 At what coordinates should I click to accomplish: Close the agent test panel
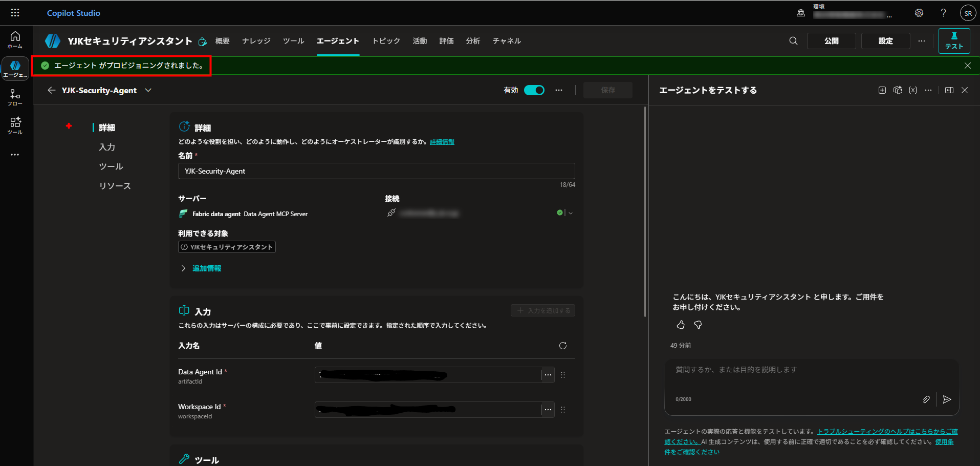(x=965, y=90)
